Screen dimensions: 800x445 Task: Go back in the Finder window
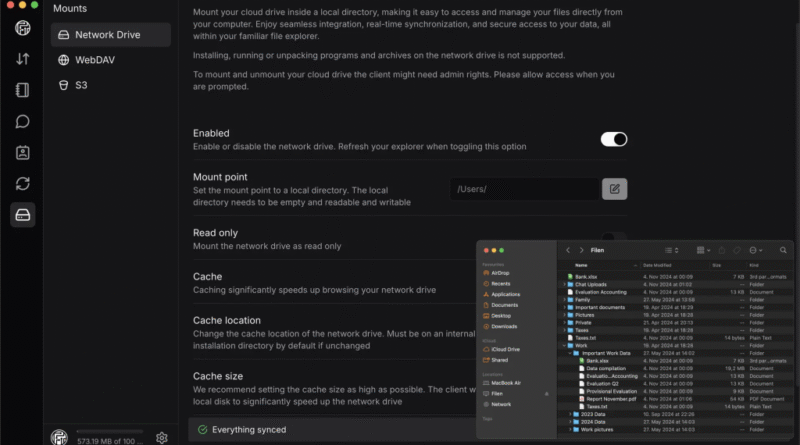(x=568, y=250)
